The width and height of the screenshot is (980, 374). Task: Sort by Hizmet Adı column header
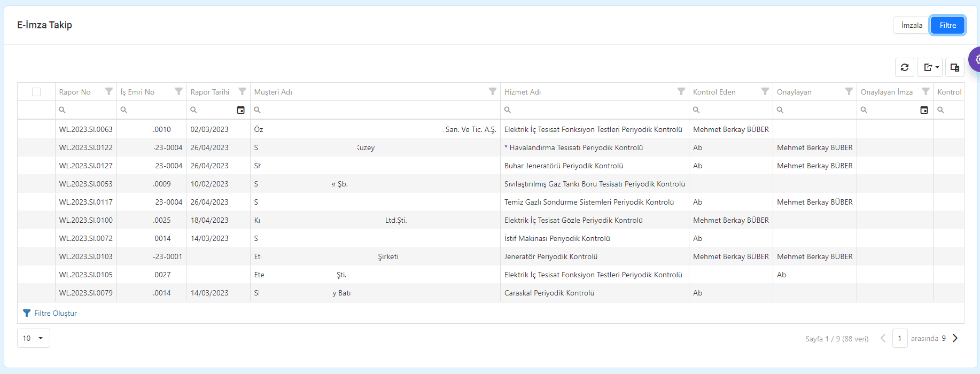[523, 92]
